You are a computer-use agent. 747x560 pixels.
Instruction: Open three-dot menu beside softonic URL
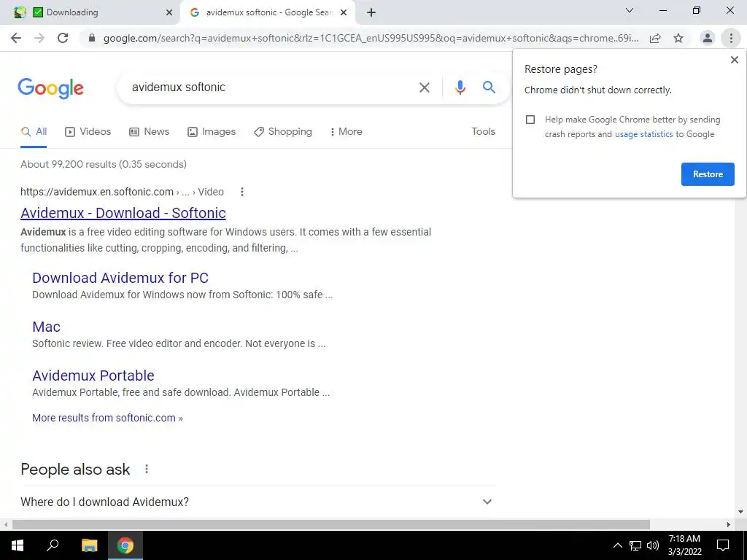pos(242,192)
